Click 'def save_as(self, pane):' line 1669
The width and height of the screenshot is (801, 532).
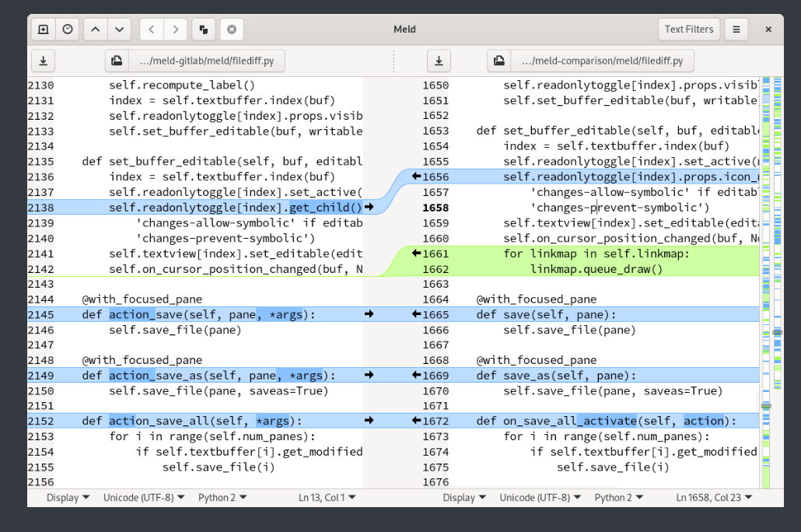pyautogui.click(x=556, y=376)
